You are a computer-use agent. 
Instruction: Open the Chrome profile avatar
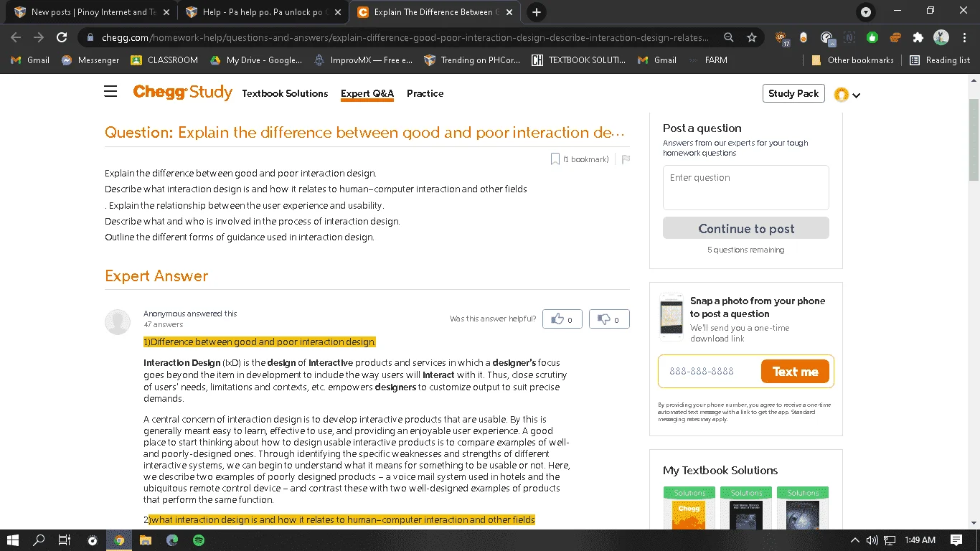tap(941, 37)
